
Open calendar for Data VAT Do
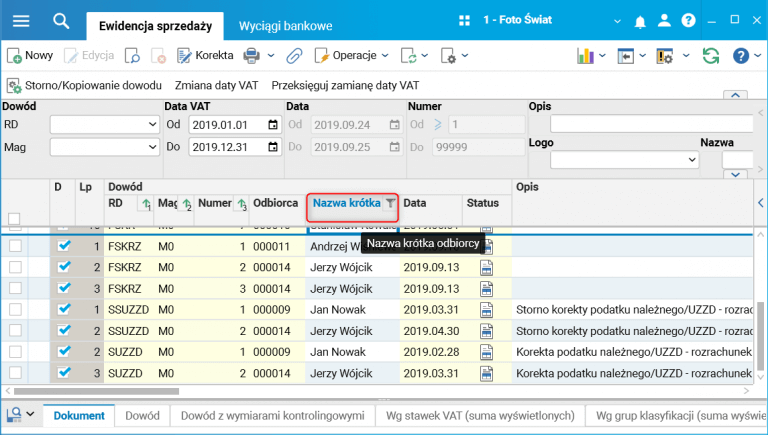coord(273,147)
